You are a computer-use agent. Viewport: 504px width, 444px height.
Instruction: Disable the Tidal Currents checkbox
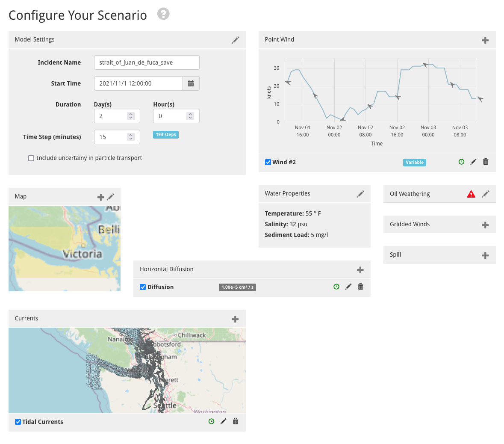[18, 422]
